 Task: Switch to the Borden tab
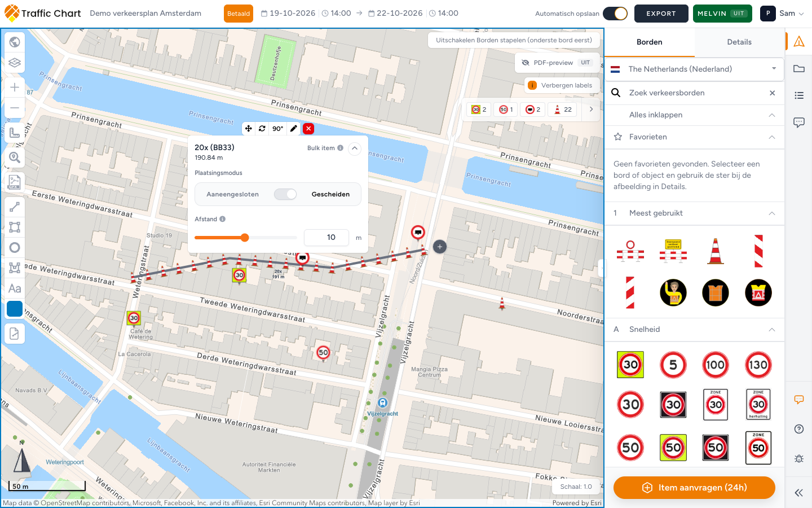coord(650,42)
